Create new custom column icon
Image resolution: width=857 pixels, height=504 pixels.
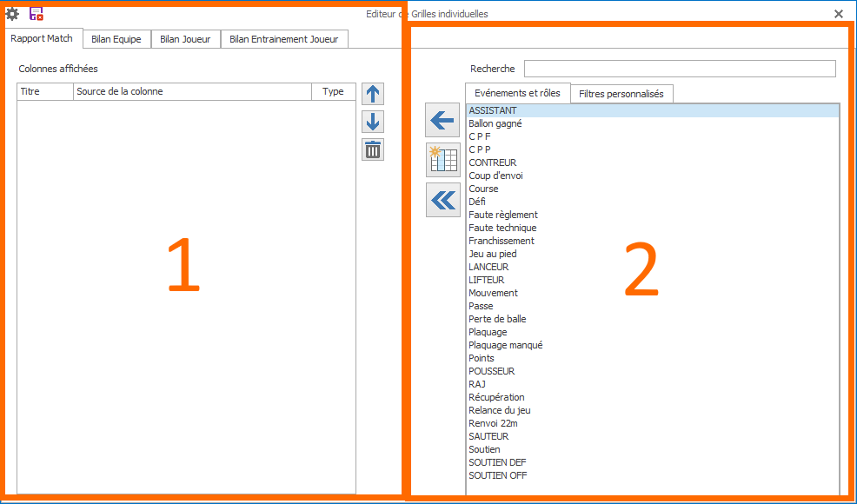click(442, 160)
